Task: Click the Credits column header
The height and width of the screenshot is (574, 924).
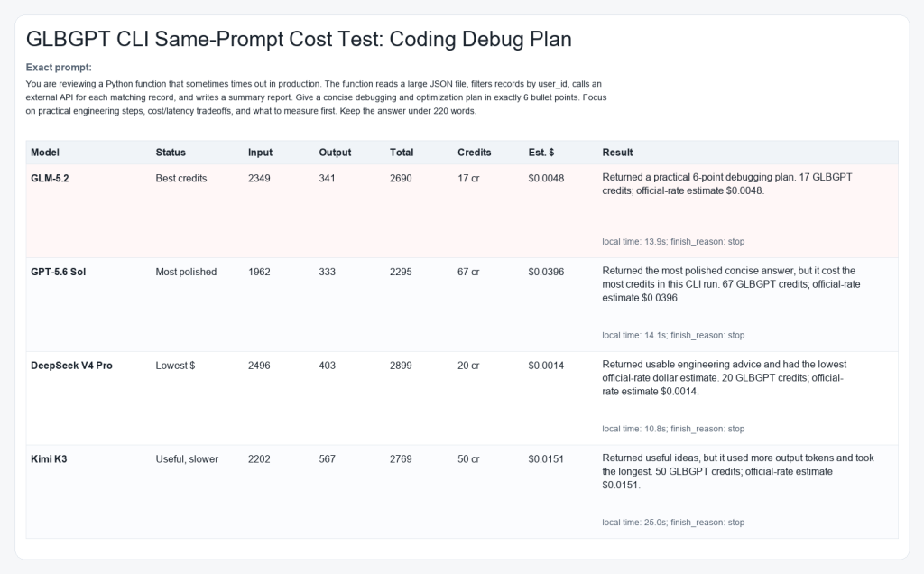Action: (x=475, y=152)
